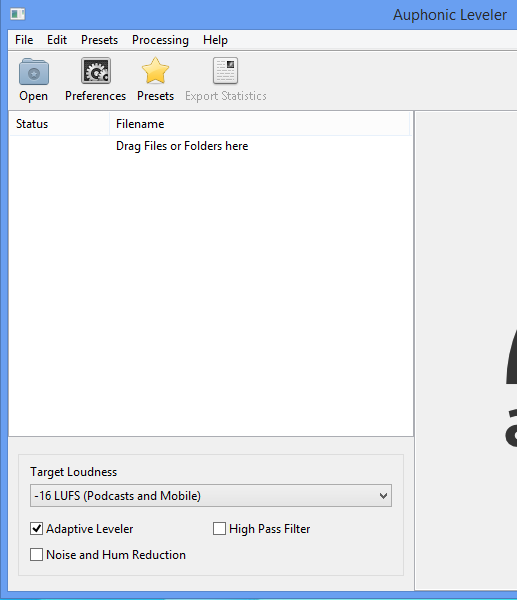Click the Open folder icon

pyautogui.click(x=34, y=72)
